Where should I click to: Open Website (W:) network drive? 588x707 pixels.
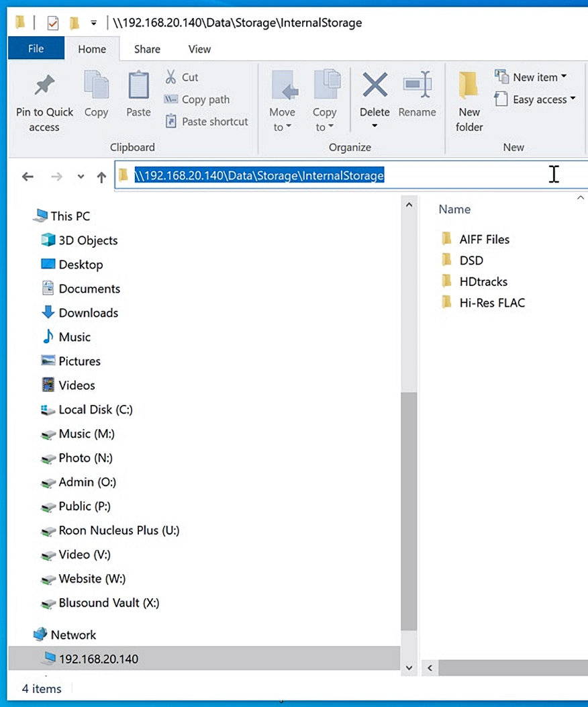[x=83, y=579]
